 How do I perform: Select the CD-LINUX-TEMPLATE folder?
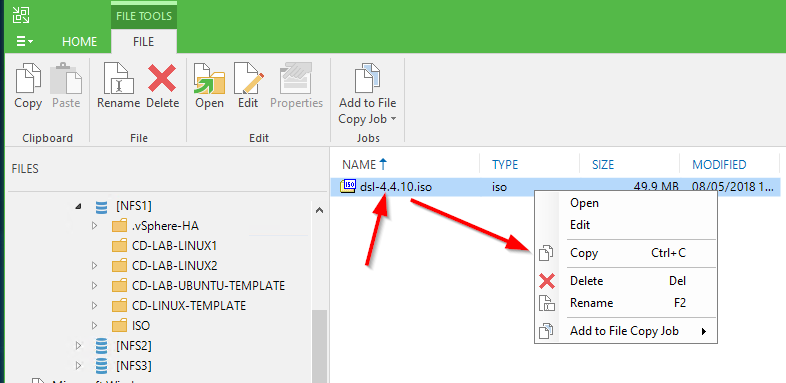coord(189,305)
